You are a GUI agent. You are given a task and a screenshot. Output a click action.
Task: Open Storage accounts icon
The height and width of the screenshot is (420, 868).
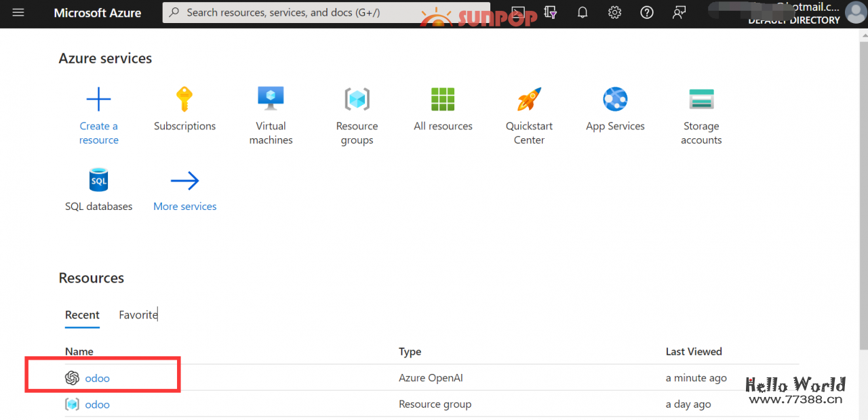[701, 100]
